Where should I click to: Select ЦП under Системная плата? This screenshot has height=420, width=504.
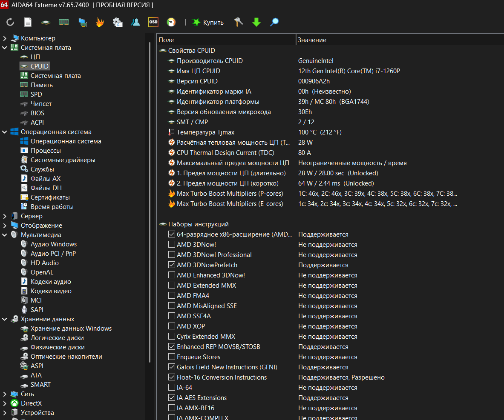[x=35, y=57]
